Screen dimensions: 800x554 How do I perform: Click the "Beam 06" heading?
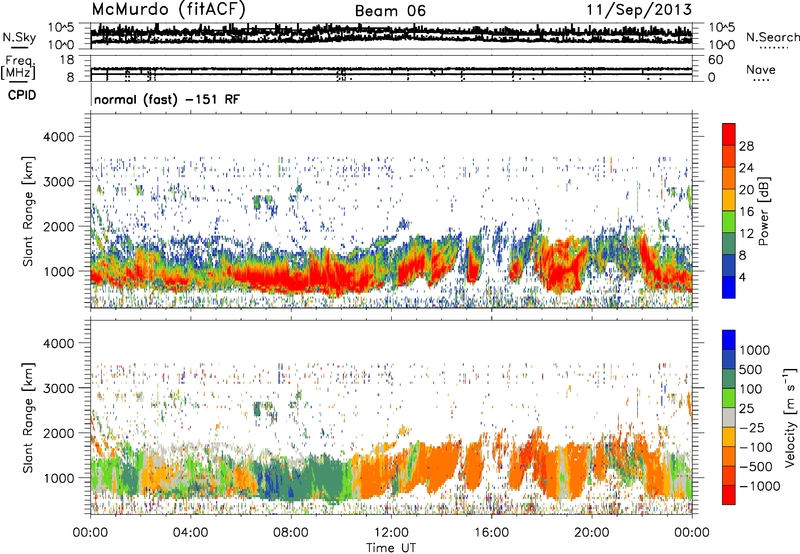390,11
